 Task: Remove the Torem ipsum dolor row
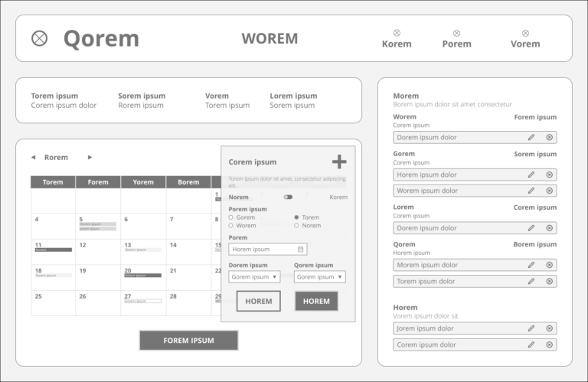pos(550,281)
